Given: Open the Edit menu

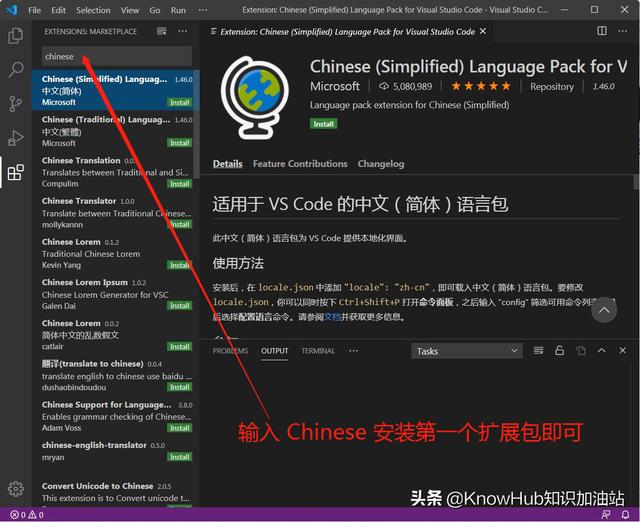Looking at the screenshot, I should pos(58,10).
